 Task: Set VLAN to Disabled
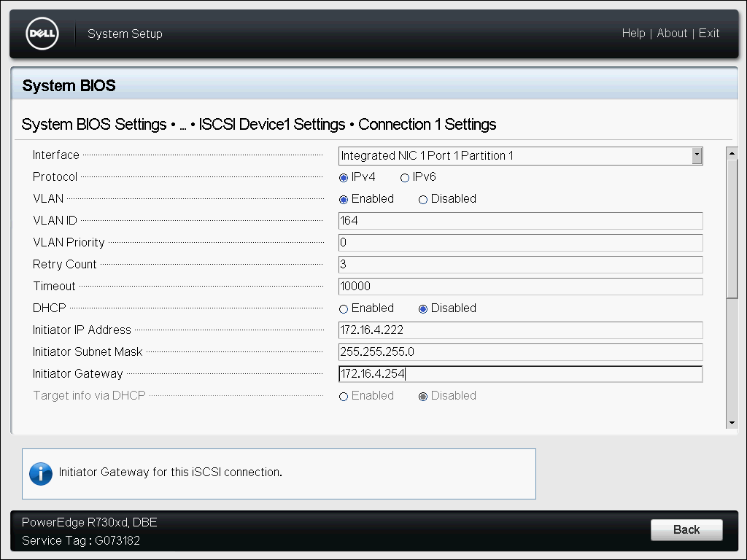[x=423, y=199]
